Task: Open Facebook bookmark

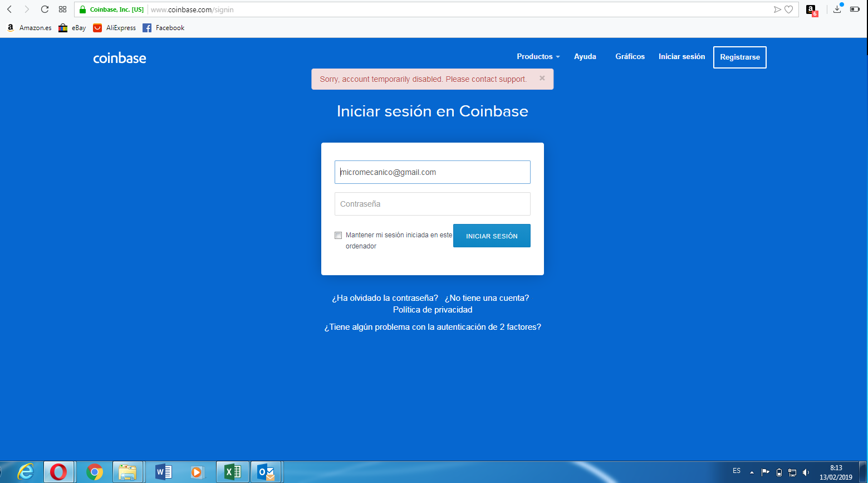Action: (164, 28)
